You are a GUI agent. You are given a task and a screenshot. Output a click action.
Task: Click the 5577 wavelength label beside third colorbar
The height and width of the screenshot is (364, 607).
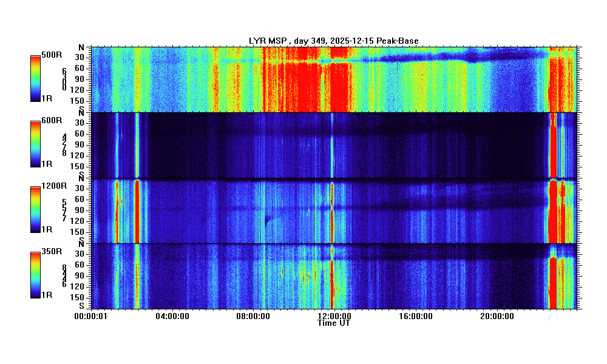tap(64, 210)
